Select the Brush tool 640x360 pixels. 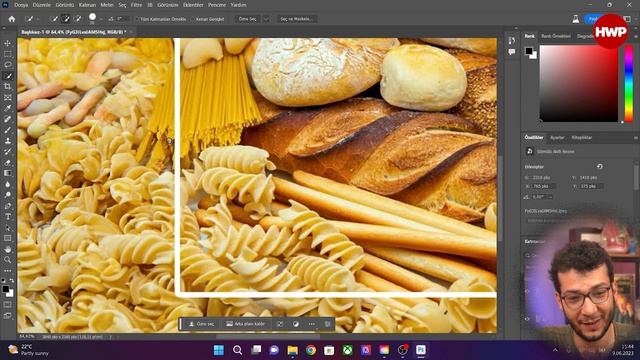(8, 130)
